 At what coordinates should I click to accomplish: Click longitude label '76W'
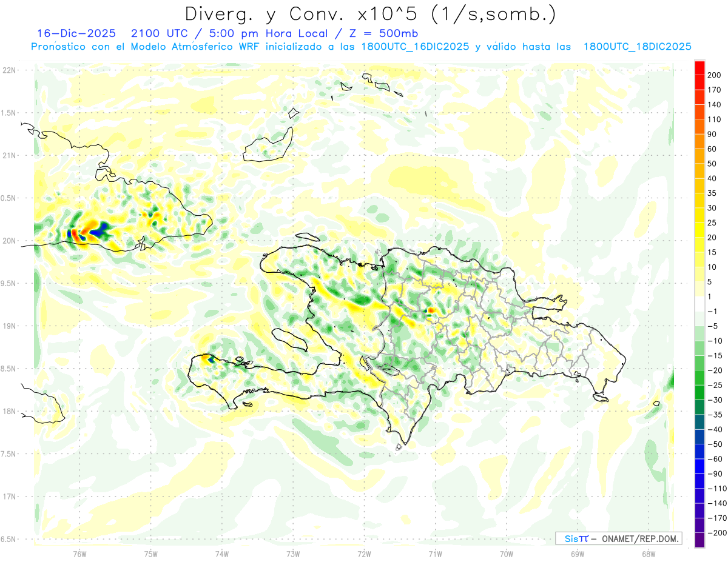point(79,554)
